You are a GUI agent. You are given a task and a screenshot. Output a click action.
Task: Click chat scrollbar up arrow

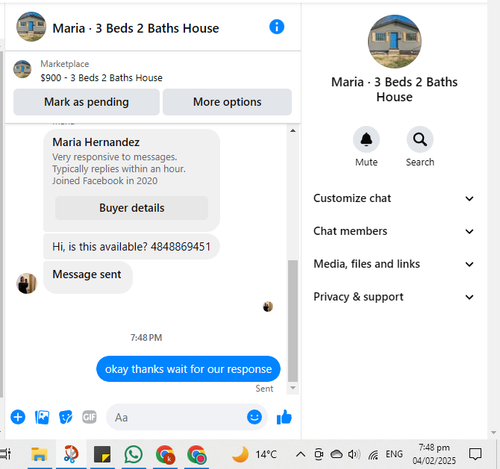293,131
